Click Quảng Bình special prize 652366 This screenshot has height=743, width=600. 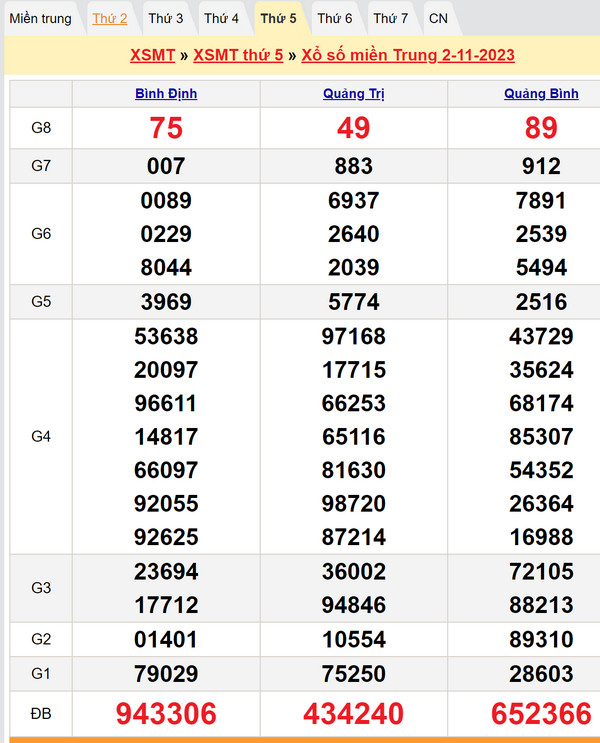(x=541, y=713)
